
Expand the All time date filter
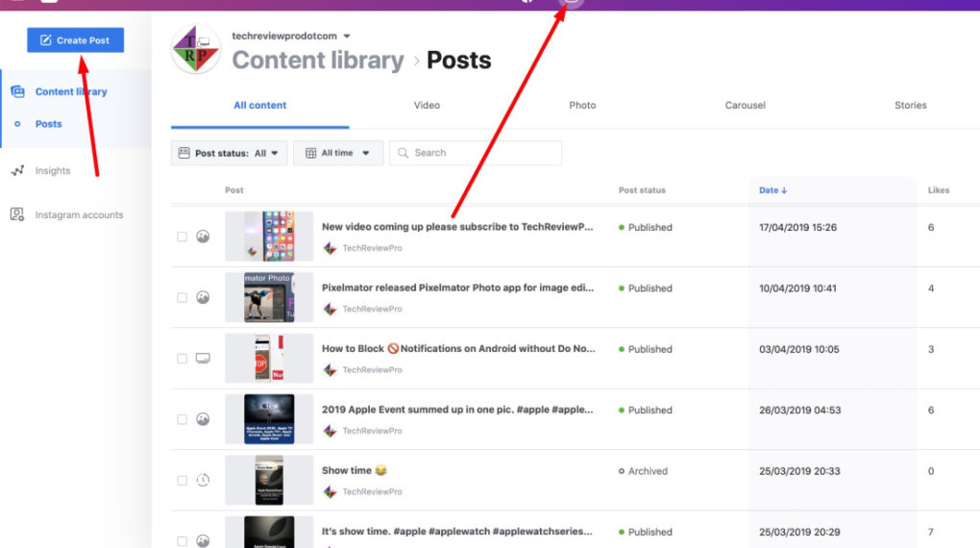click(338, 153)
